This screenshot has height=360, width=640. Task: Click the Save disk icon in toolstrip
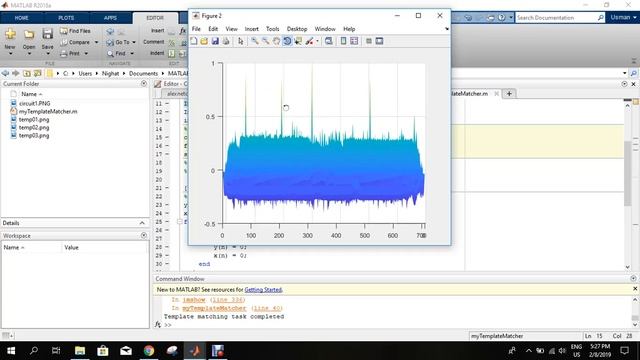coord(47,34)
